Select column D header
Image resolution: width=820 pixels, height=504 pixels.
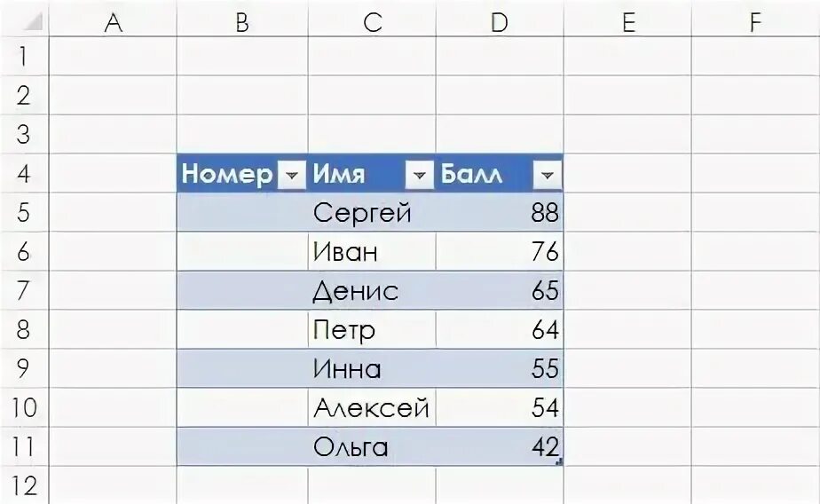pos(500,22)
